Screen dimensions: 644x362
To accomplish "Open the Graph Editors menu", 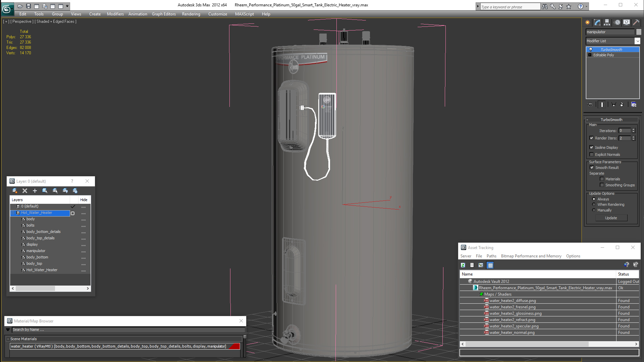I will pos(164,14).
